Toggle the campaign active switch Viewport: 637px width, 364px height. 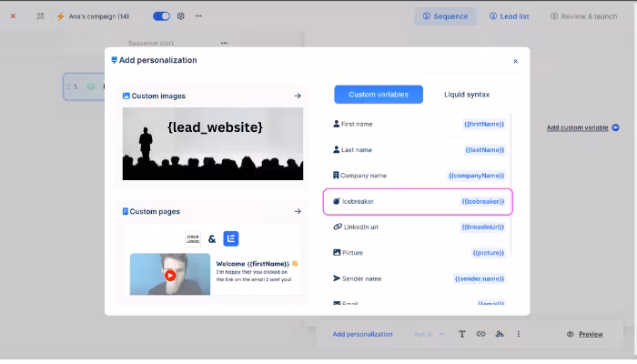161,16
